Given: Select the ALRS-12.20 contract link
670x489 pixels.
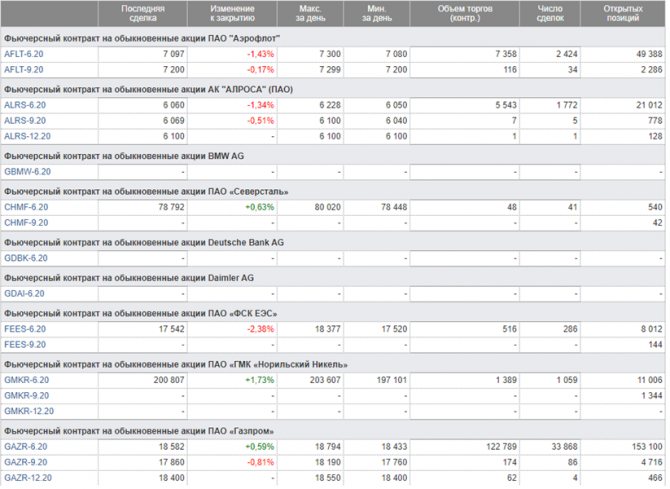Looking at the screenshot, I should pyautogui.click(x=26, y=137).
